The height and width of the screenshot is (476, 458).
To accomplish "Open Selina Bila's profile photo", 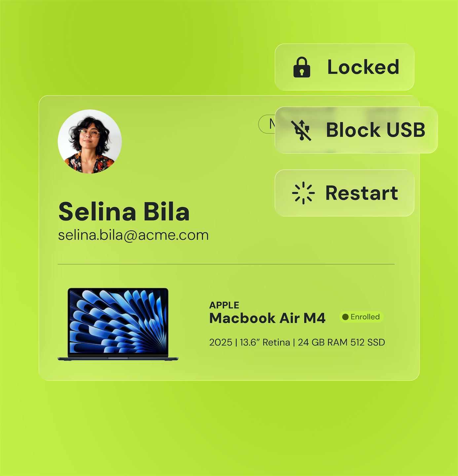I will pyautogui.click(x=90, y=141).
